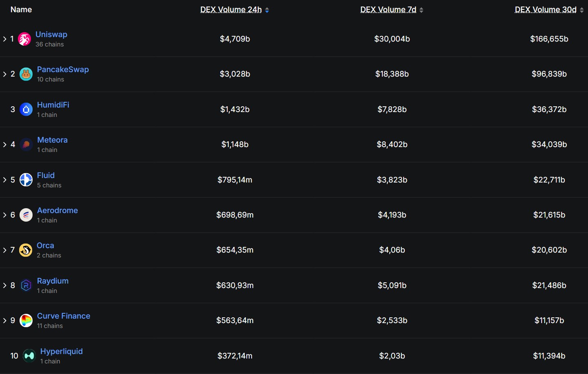This screenshot has width=588, height=374.
Task: Expand the Fluid row details
Action: point(4,180)
